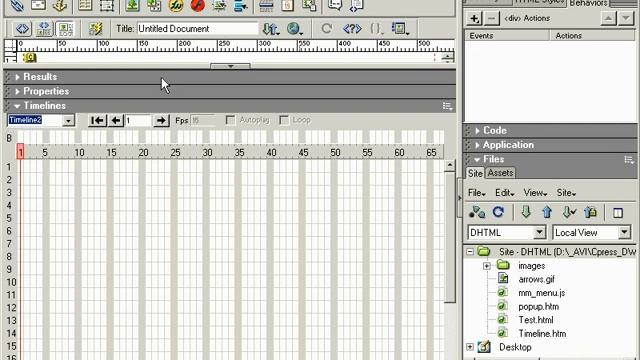Click the timeline vertical scrollbar up arrow
The image size is (640, 360).
[x=449, y=165]
